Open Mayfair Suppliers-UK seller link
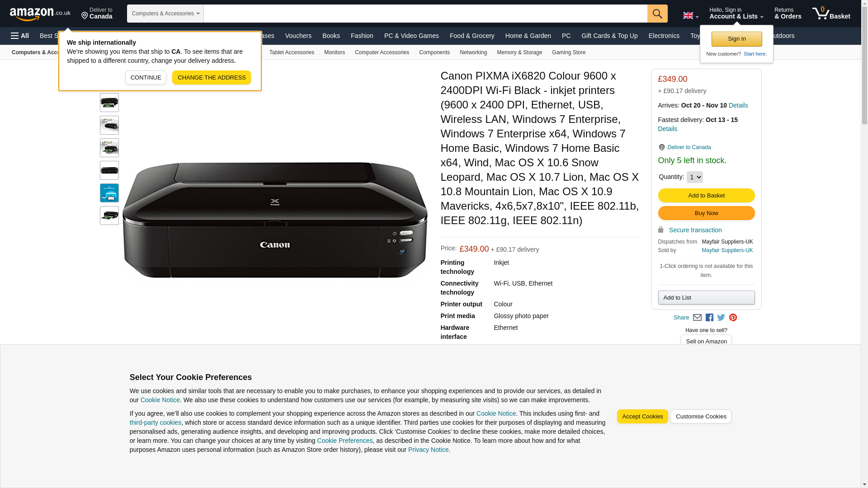 pos(727,250)
